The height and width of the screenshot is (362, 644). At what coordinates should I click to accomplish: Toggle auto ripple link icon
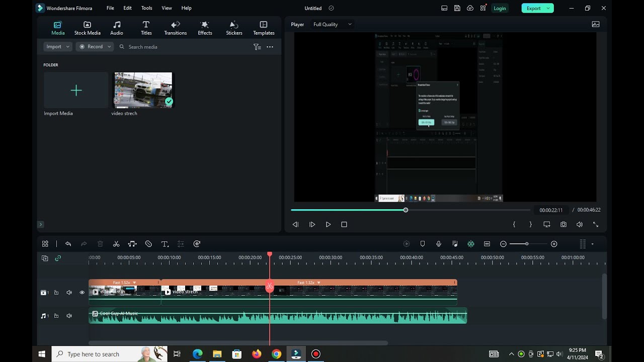58,258
